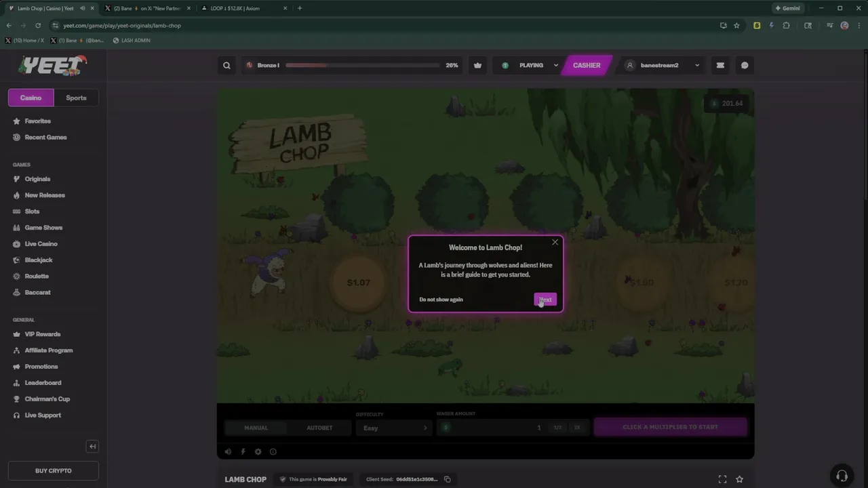Enter fullscreen game mode
Screen dimensions: 868x488
(722, 479)
